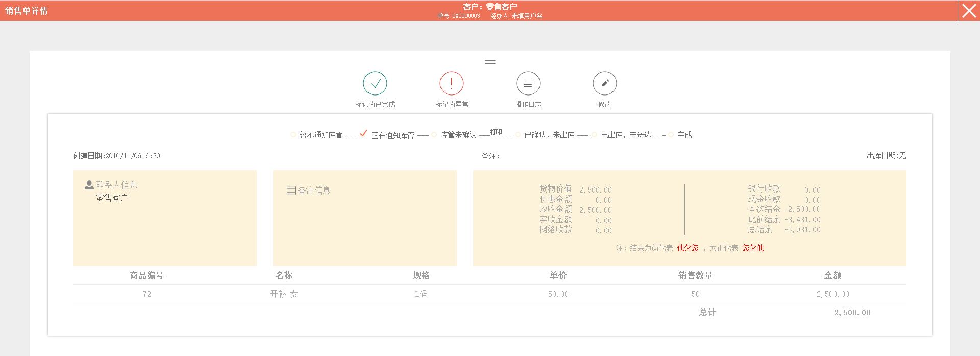Click the '金额' column header
This screenshot has height=356, width=980.
click(x=832, y=276)
